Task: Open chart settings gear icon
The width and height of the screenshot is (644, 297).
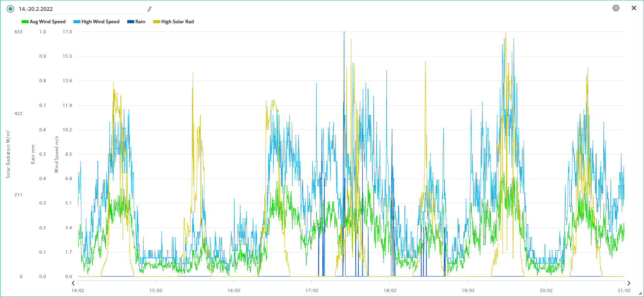Action: [616, 8]
